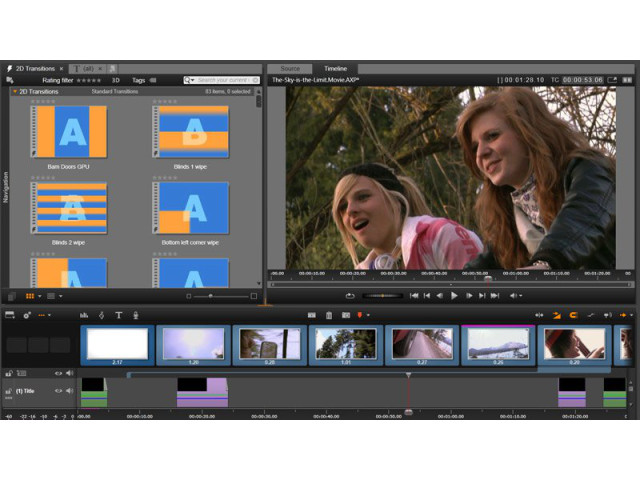Jump to next clip button
The width and height of the screenshot is (640, 480).
pos(482,296)
